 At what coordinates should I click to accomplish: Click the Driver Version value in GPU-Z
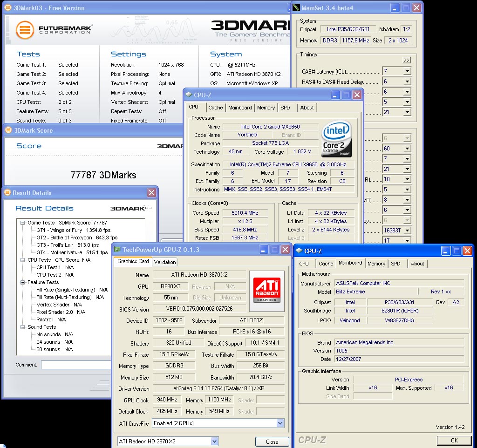coord(219,388)
